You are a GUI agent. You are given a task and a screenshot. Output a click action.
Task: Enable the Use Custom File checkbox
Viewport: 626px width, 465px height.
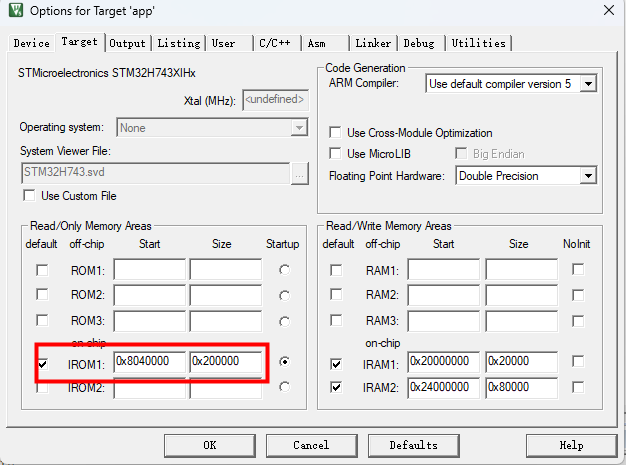(29, 196)
